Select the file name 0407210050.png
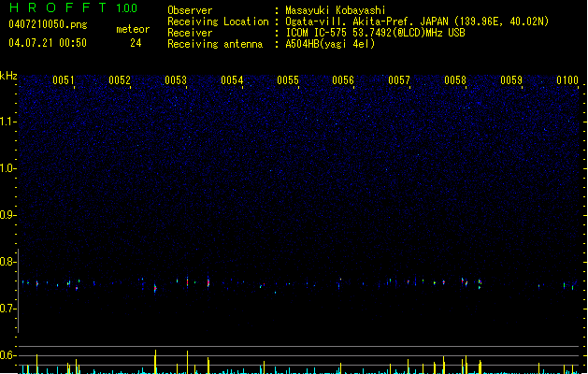Screen dimensions: 588x374 [48, 24]
